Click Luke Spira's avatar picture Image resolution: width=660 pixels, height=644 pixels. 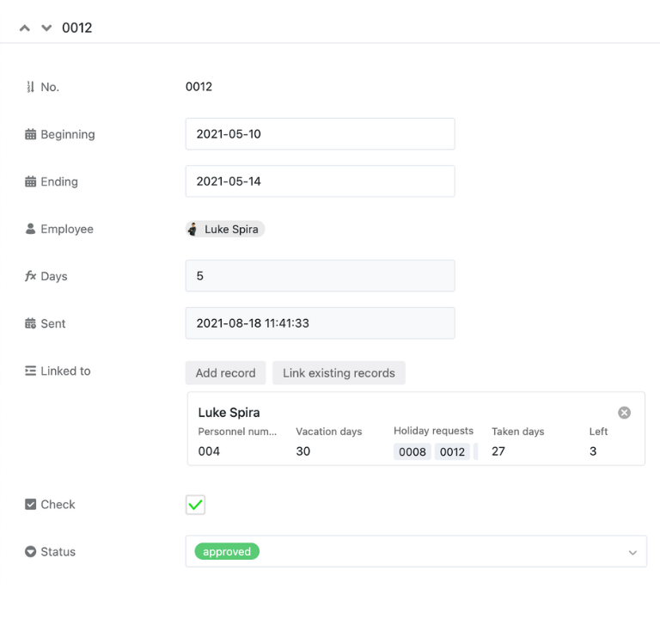pos(192,229)
